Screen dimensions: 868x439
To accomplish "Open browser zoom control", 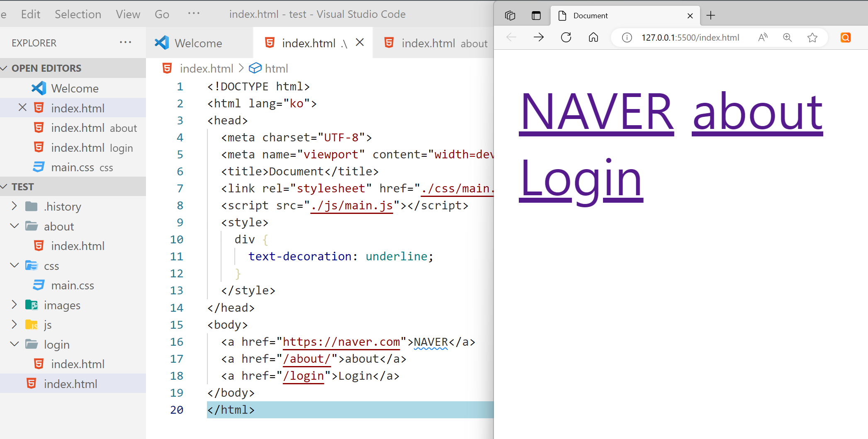I will [x=787, y=37].
